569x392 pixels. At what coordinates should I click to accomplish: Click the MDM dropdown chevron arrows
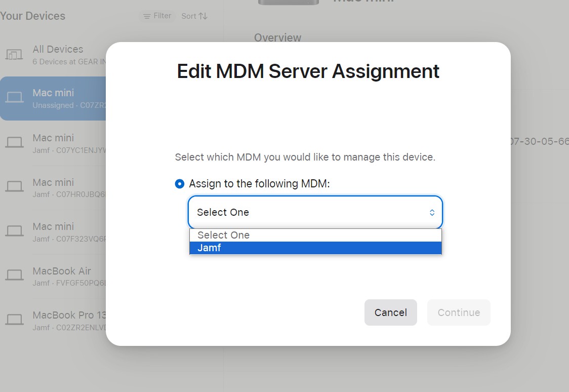(432, 213)
